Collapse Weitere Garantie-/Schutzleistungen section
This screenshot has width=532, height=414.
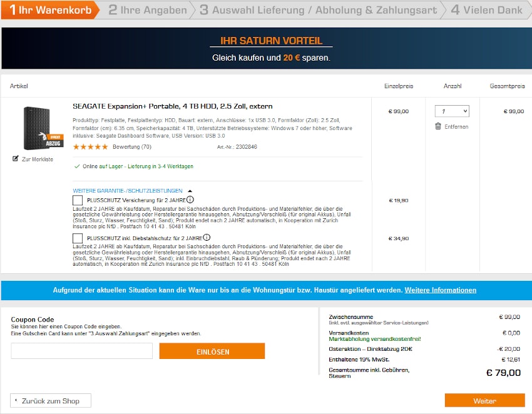(190, 191)
